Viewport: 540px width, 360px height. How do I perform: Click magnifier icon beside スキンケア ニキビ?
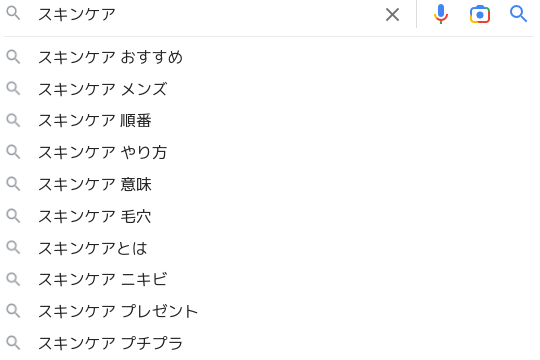(13, 279)
